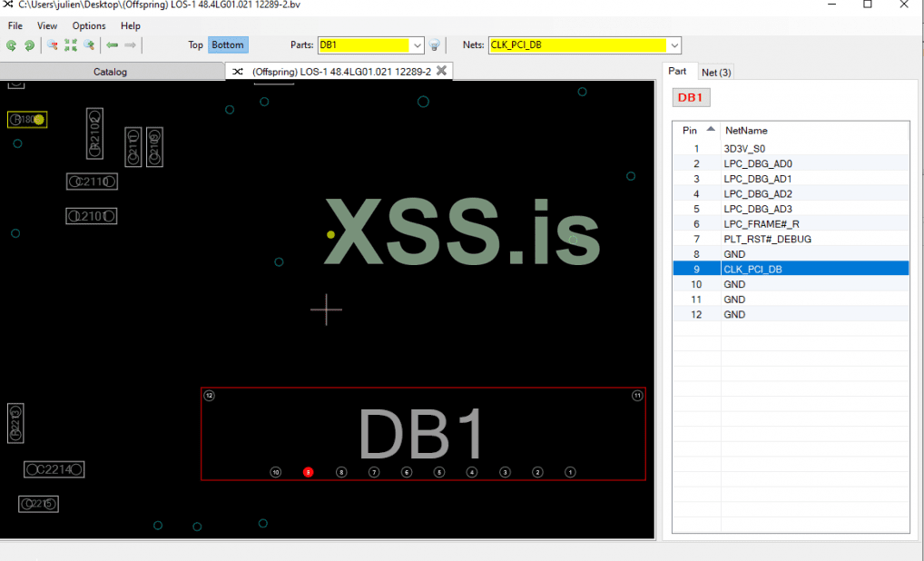
Task: Click the zoom in toolbar icon
Action: [x=89, y=45]
